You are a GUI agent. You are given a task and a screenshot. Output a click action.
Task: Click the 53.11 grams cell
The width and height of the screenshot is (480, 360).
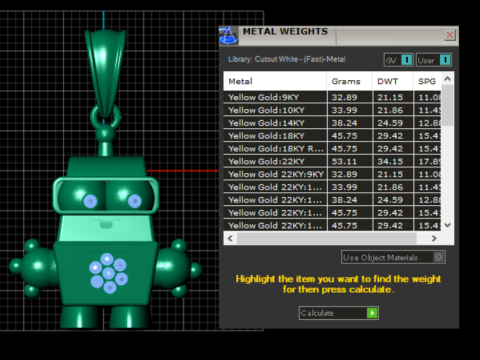click(x=350, y=161)
